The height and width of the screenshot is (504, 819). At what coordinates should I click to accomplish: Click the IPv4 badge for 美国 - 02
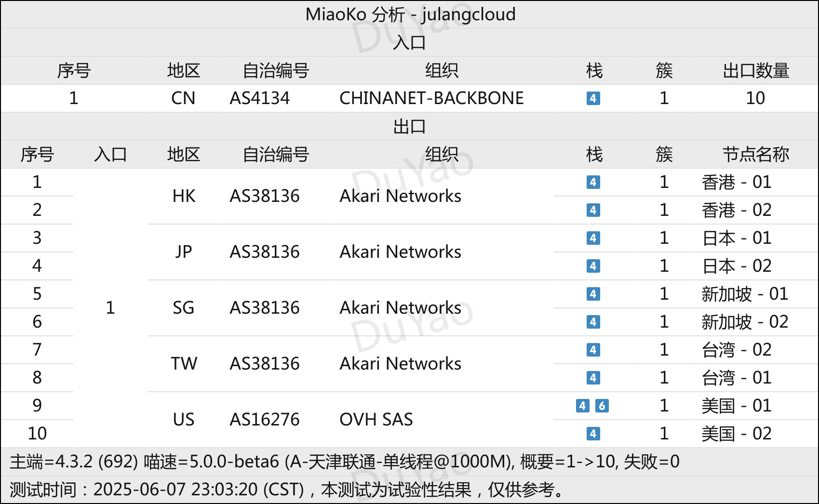point(593,434)
